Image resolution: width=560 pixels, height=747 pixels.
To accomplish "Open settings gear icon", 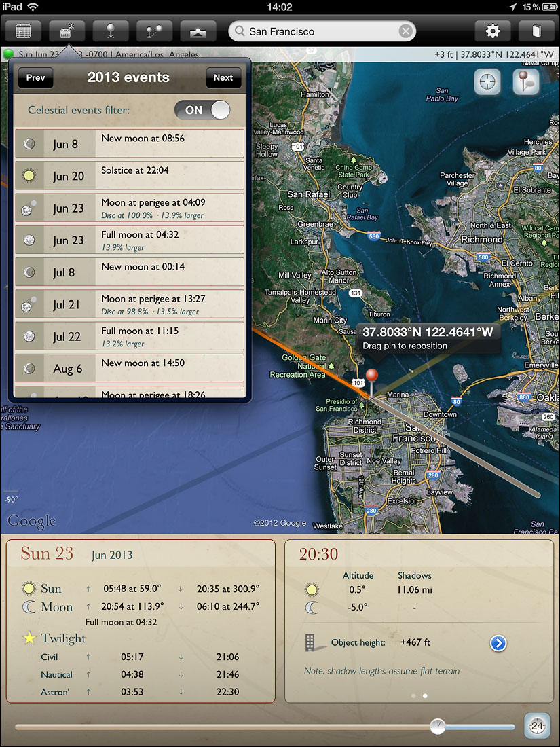I will pyautogui.click(x=492, y=31).
